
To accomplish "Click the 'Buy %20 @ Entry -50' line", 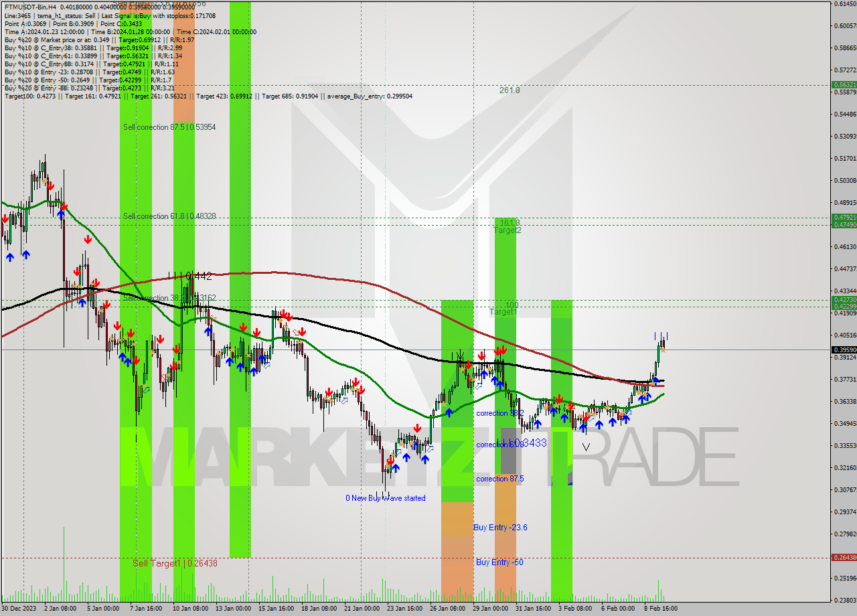I will point(87,80).
